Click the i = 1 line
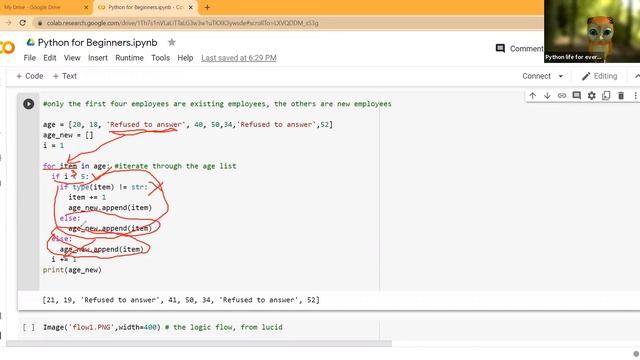This screenshot has height=360, width=640. [x=53, y=145]
